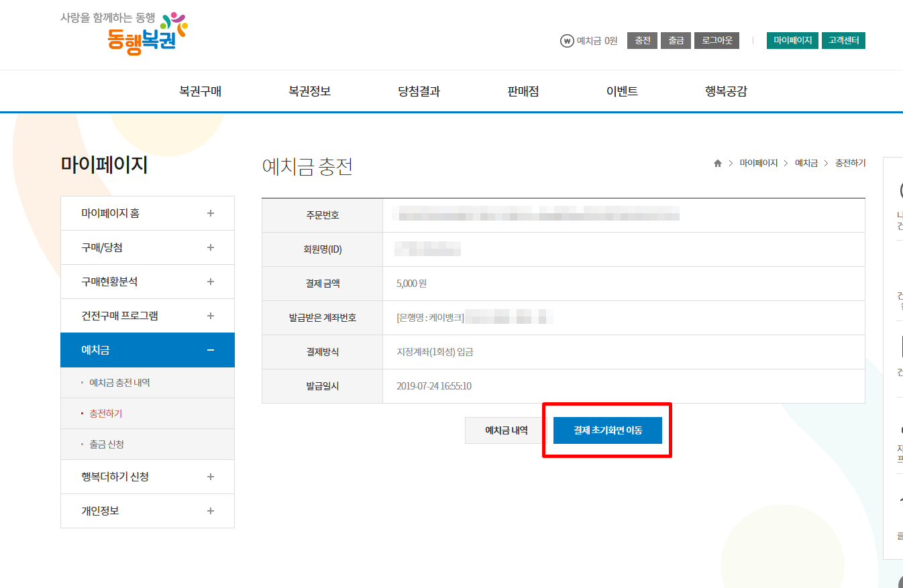
Task: Click the 2019-07-24 16:55:10 issue date
Action: (x=434, y=386)
